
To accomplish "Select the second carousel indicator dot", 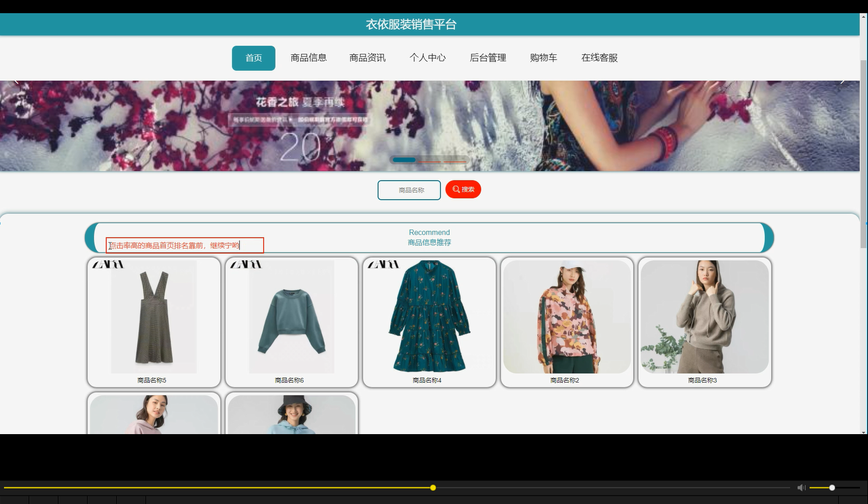I will pos(429,160).
